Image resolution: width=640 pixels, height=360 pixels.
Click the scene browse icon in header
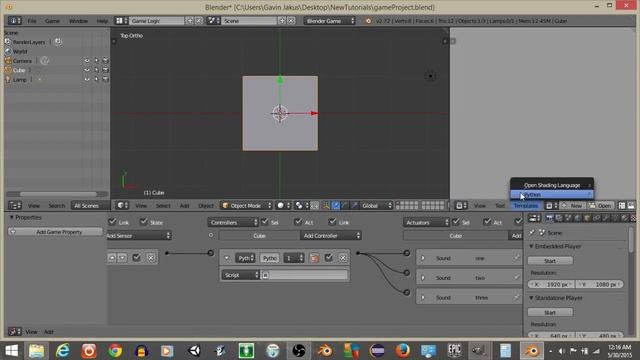click(213, 20)
